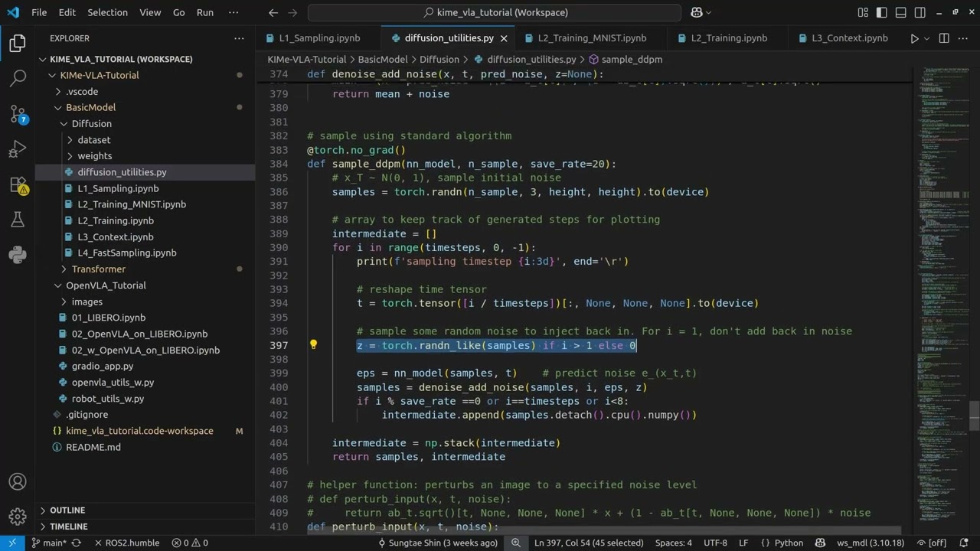Viewport: 980px width, 551px height.
Task: Click the Python language mode in status bar
Action: [789, 543]
